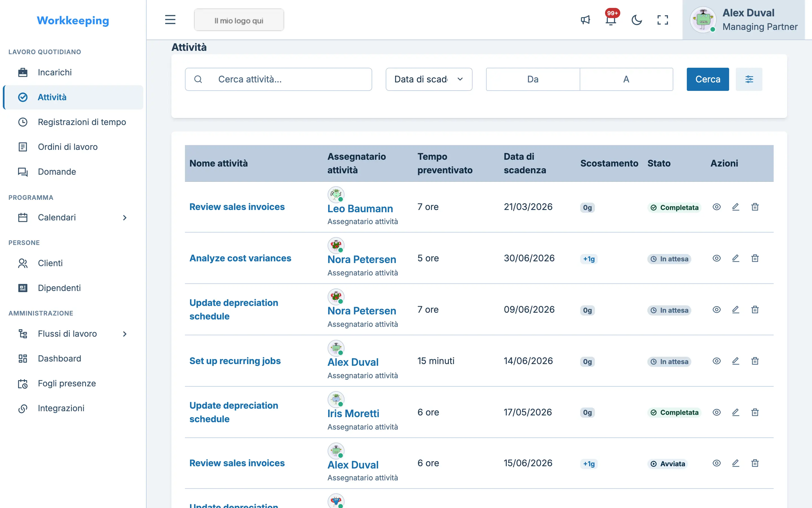
Task: Go to Incarichi in the sidebar
Action: pyautogui.click(x=73, y=72)
